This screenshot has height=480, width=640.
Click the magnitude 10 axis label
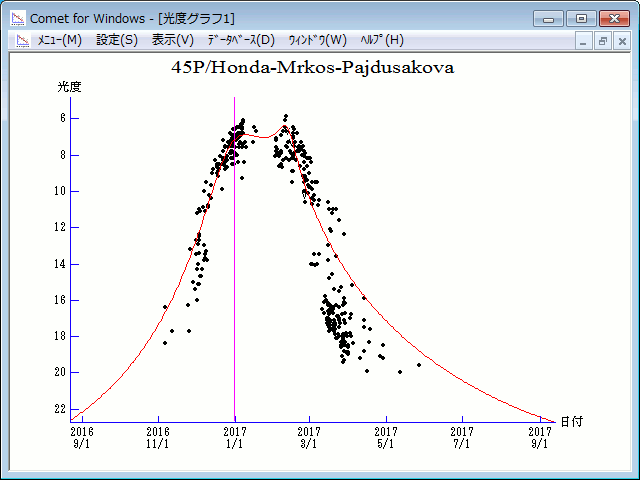click(x=60, y=191)
